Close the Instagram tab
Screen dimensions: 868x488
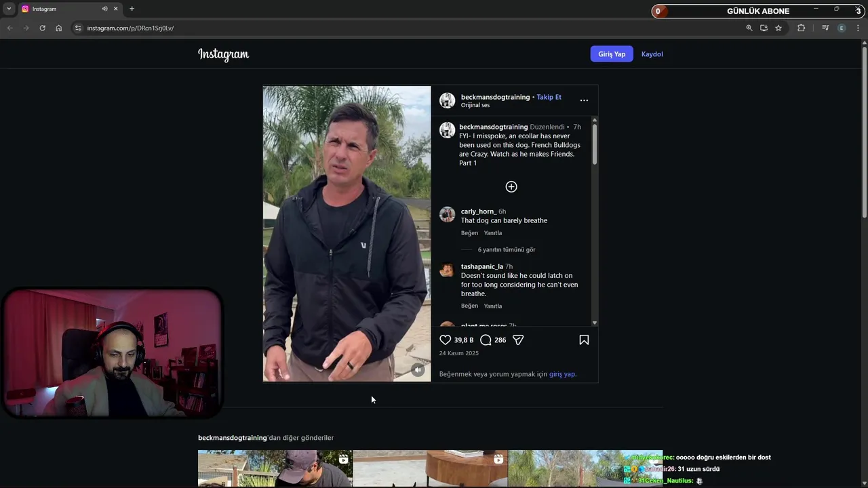click(115, 9)
